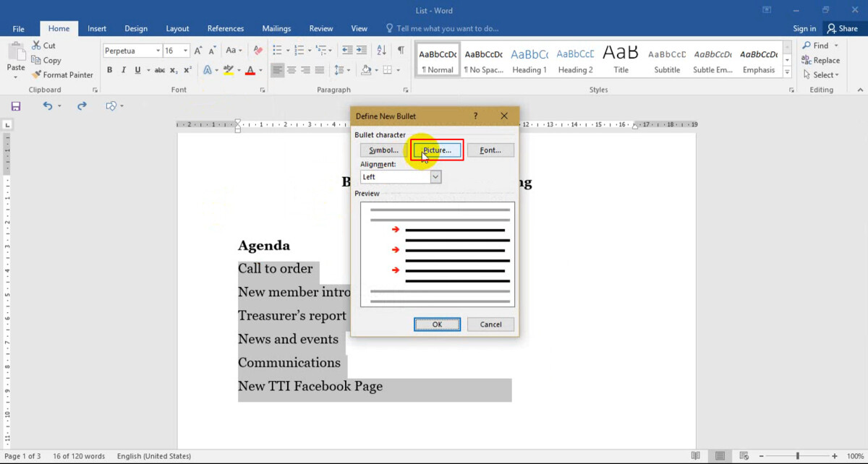Select the Center alignment icon
Screen dimensions: 868x464
pos(292,70)
